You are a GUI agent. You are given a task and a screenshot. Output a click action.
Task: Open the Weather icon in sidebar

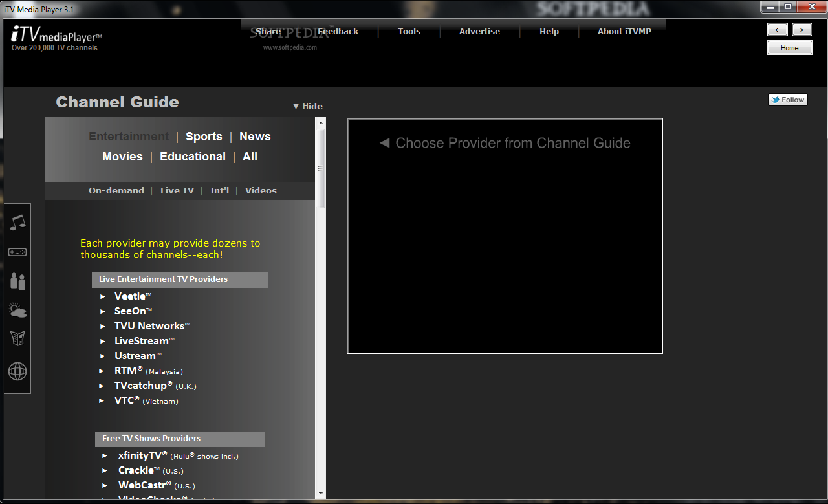pos(17,311)
